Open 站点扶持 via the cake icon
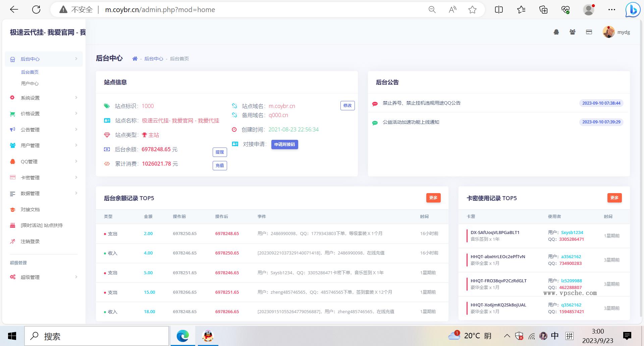The height and width of the screenshot is (346, 644). click(12, 225)
